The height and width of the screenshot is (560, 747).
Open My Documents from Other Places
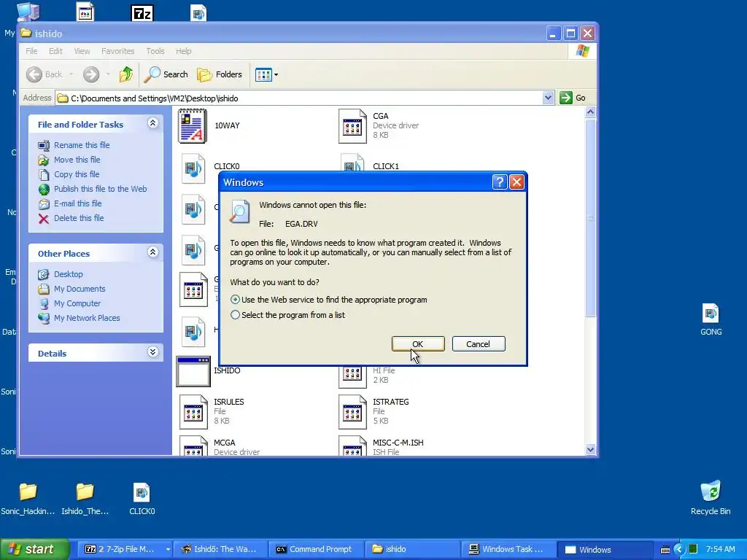[x=79, y=289]
